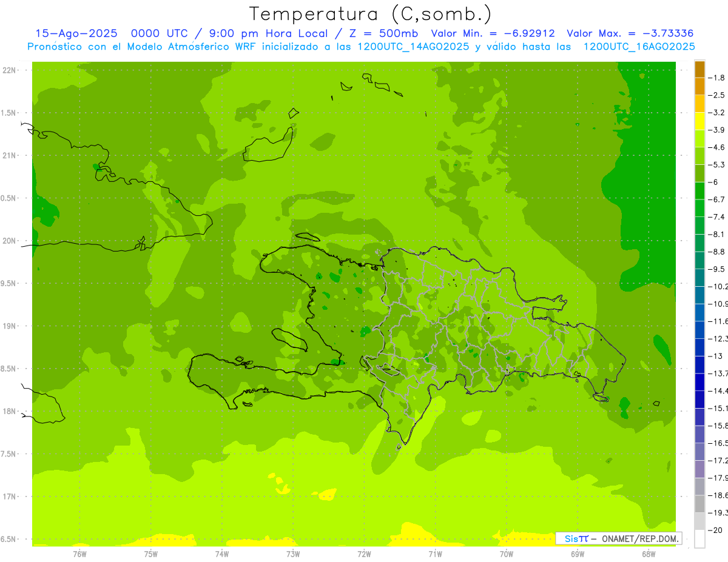Click the '-7.4' colorbar label
The width and height of the screenshot is (728, 562).
pos(718,217)
